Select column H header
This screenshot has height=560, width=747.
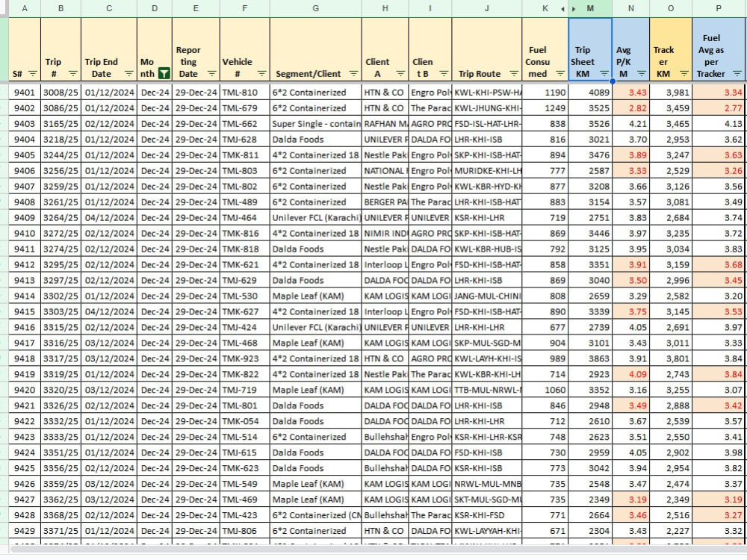click(385, 8)
